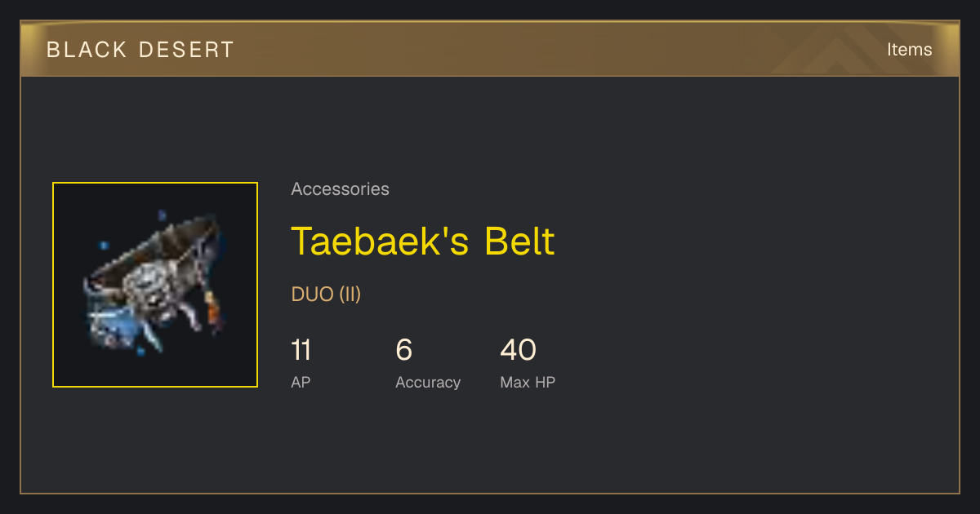Viewport: 980px width, 514px height.
Task: Select the Accessories category label
Action: coord(340,189)
